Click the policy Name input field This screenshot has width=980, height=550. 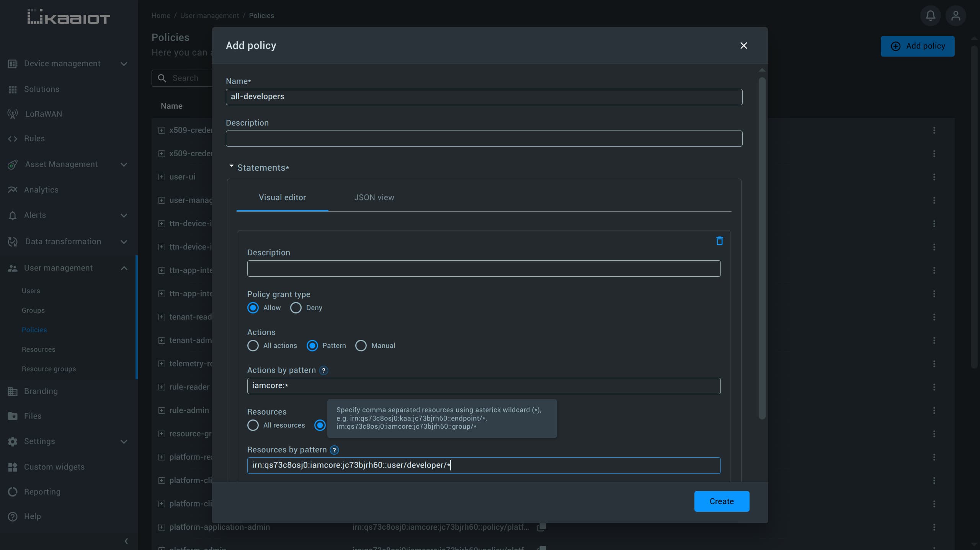484,97
